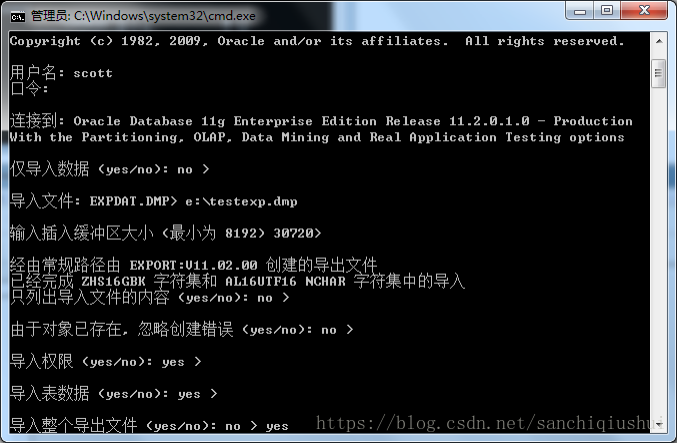Maximize the cmd.exe window

(x=607, y=10)
